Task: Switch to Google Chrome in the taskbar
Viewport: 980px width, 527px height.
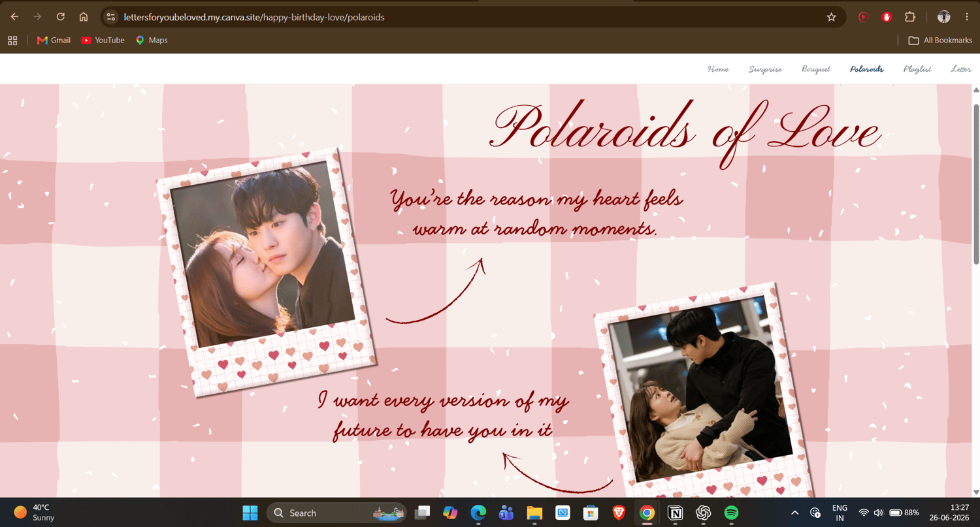Action: 647,513
